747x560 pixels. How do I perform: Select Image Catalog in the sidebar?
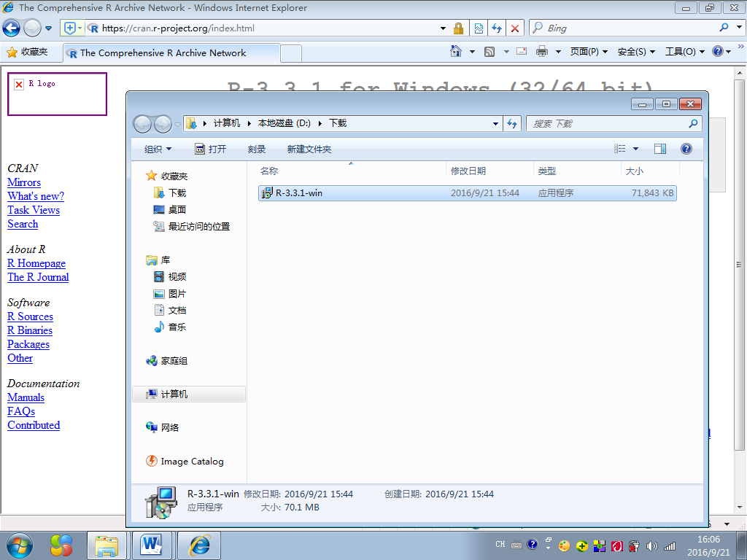(185, 461)
